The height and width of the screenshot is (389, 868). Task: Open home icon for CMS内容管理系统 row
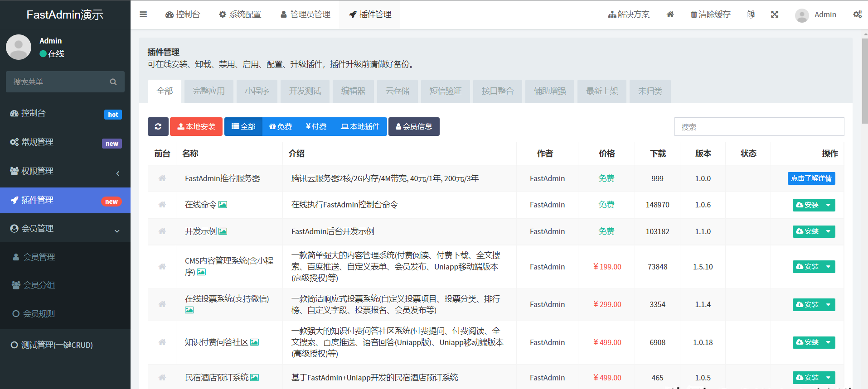coord(162,267)
